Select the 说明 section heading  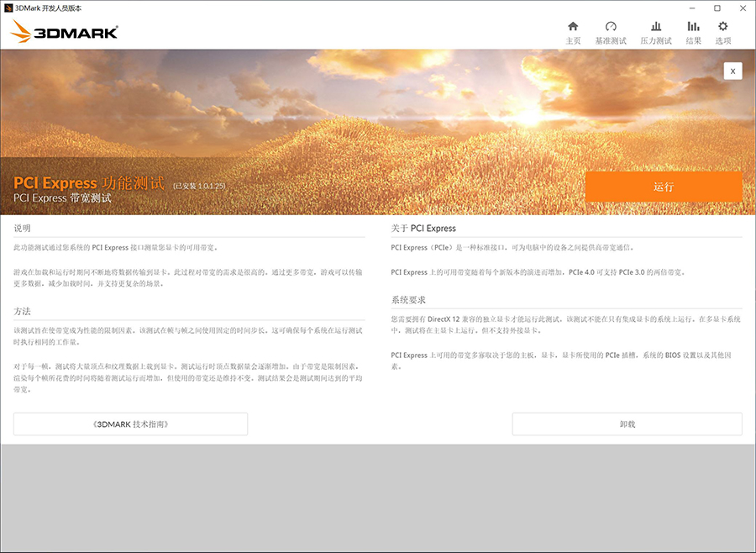23,228
